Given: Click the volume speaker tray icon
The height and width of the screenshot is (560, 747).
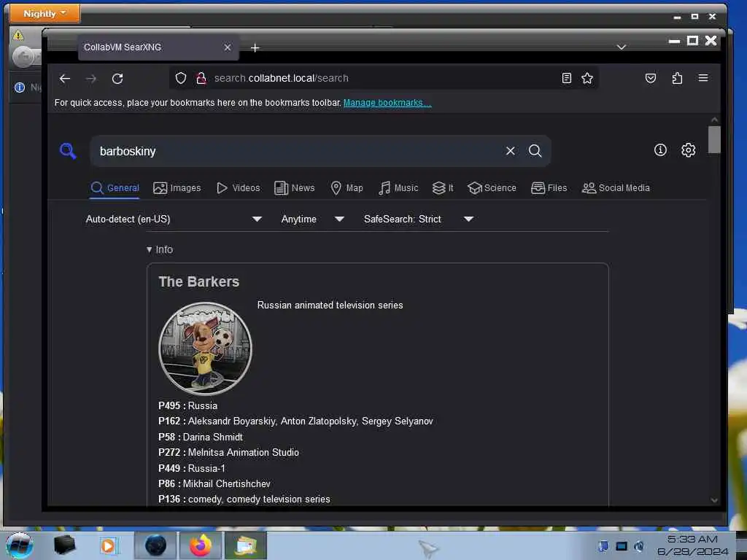Looking at the screenshot, I should [639, 546].
